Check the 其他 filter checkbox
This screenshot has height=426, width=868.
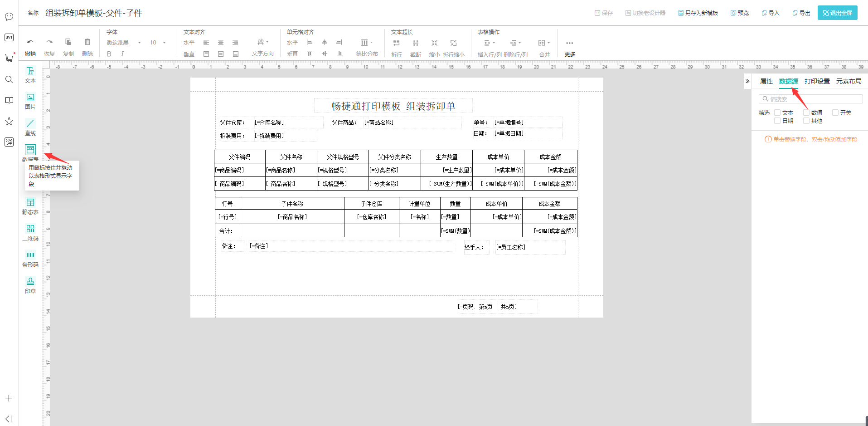click(x=806, y=121)
